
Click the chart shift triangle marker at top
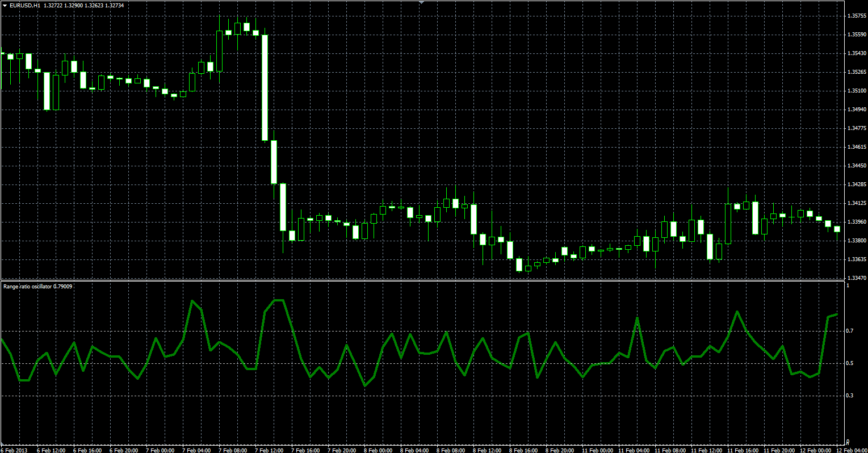[422, 2]
